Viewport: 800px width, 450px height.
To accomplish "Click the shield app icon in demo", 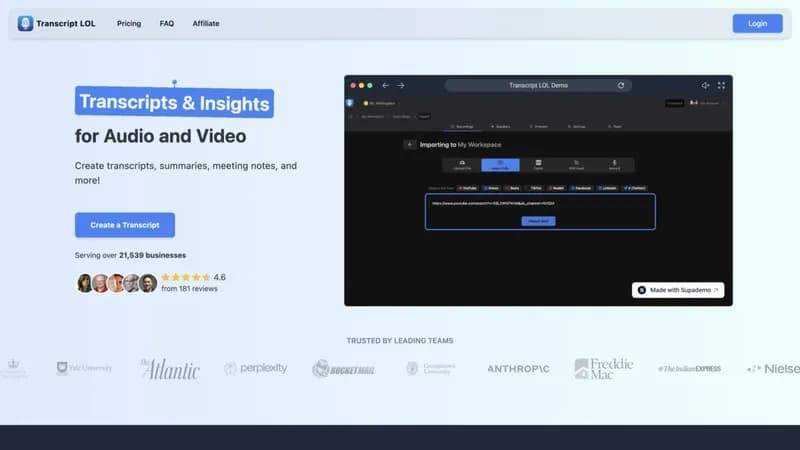I will point(349,103).
